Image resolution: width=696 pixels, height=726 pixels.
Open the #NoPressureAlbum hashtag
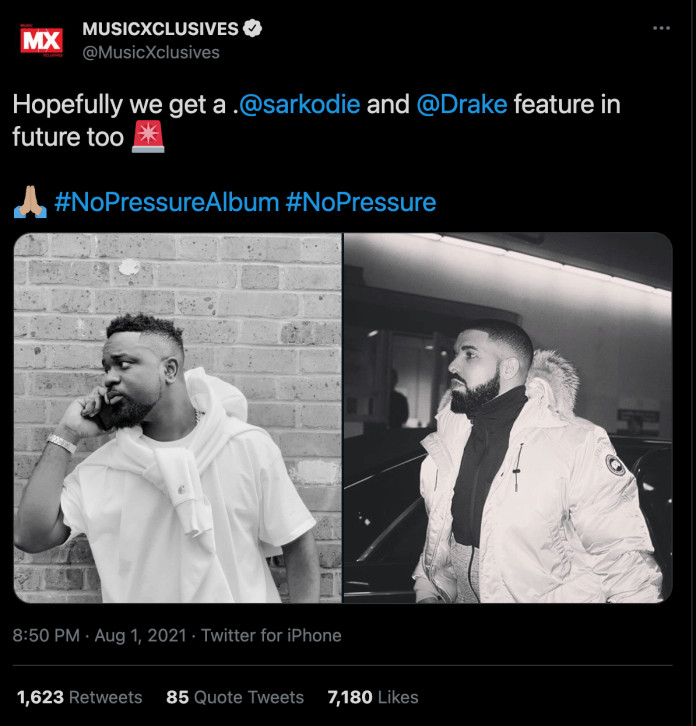[x=166, y=202]
